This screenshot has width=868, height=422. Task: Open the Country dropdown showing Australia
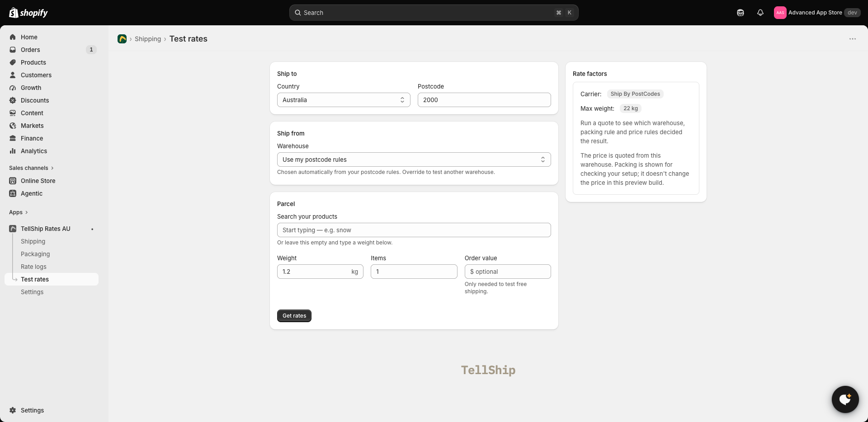click(x=344, y=100)
